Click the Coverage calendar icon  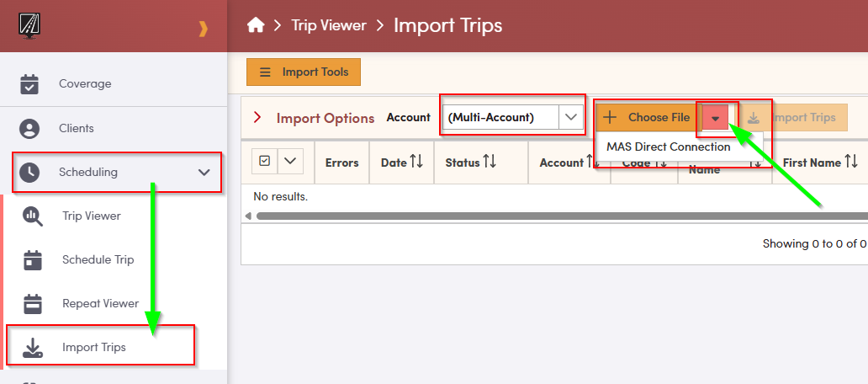tap(29, 84)
